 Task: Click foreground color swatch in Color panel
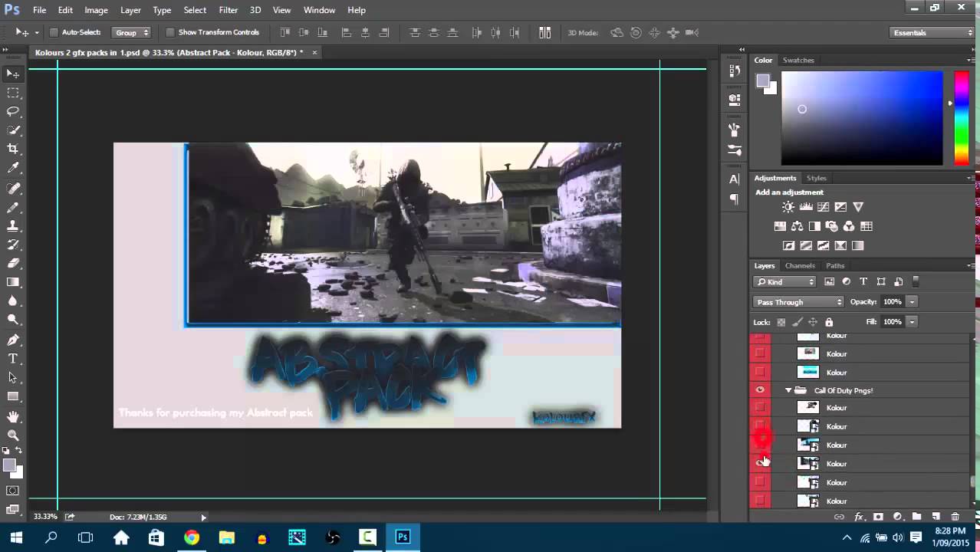click(x=762, y=80)
